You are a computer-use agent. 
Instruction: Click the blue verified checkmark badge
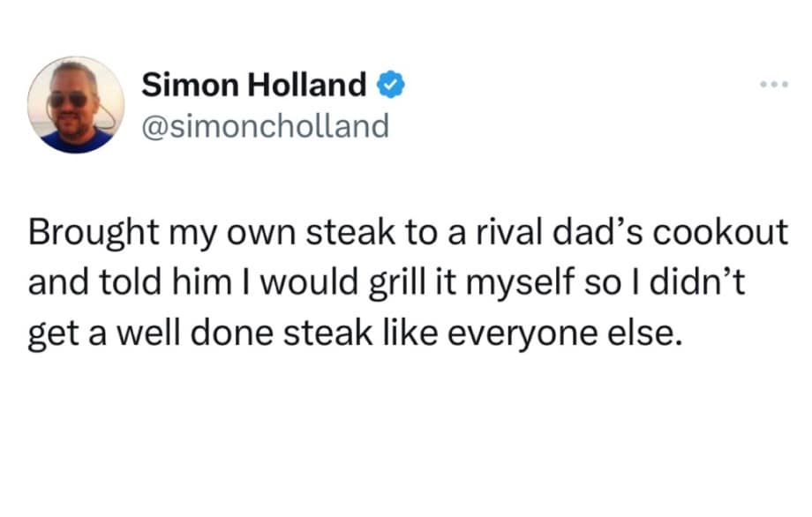coord(391,86)
